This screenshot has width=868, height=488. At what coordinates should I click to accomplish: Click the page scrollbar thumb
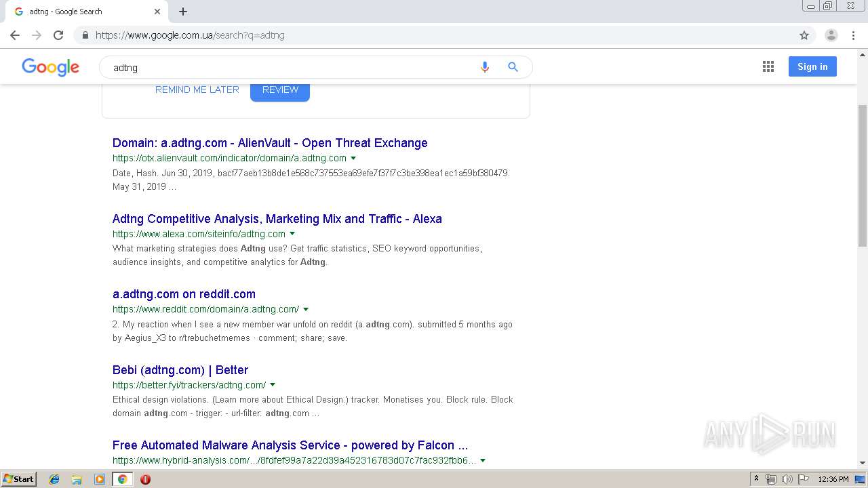coord(863,176)
